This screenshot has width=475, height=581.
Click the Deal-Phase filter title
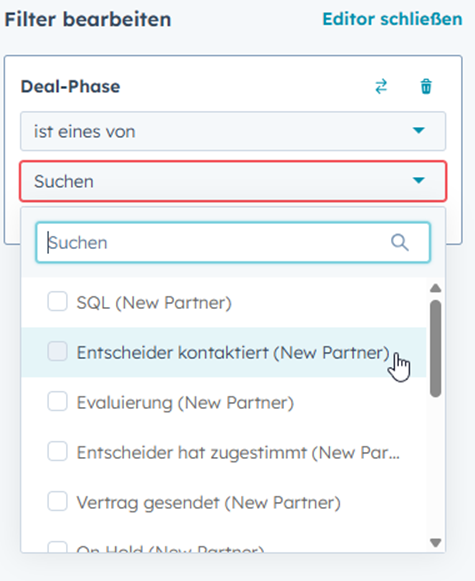click(70, 87)
